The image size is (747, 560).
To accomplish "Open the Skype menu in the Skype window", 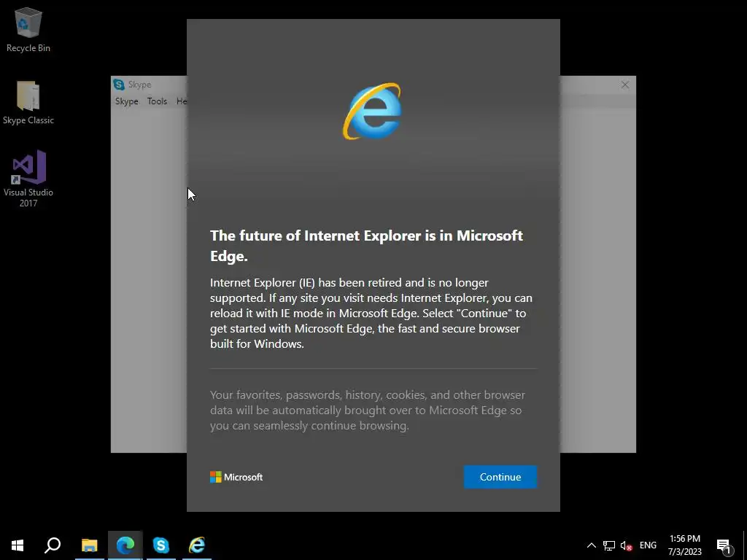I will tap(127, 101).
